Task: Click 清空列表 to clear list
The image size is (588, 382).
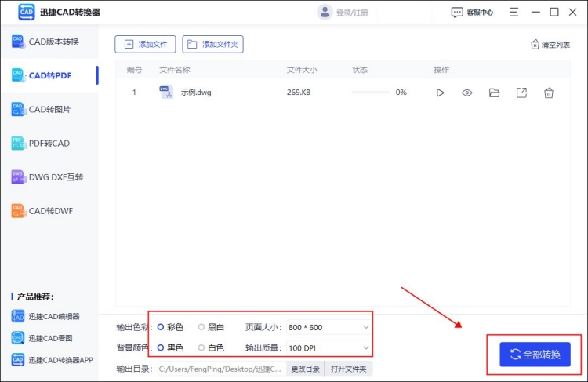Action: [x=550, y=45]
